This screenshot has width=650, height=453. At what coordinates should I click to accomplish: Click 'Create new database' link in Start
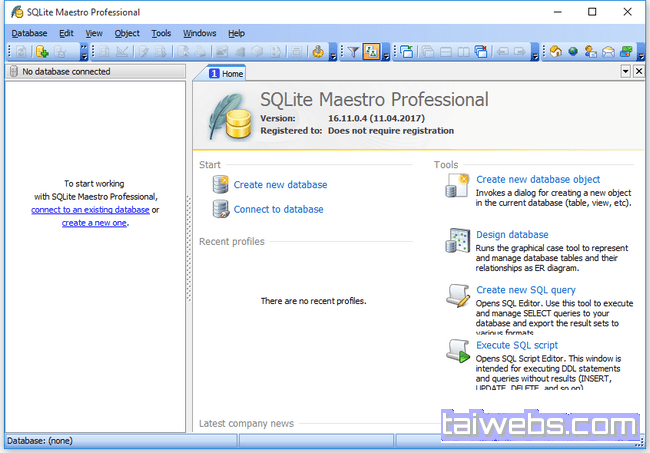click(x=280, y=185)
